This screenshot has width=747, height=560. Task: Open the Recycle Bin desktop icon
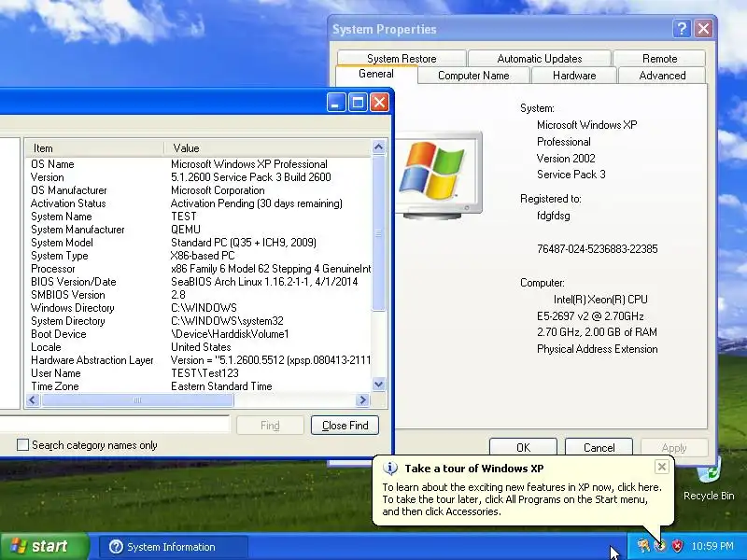click(709, 481)
